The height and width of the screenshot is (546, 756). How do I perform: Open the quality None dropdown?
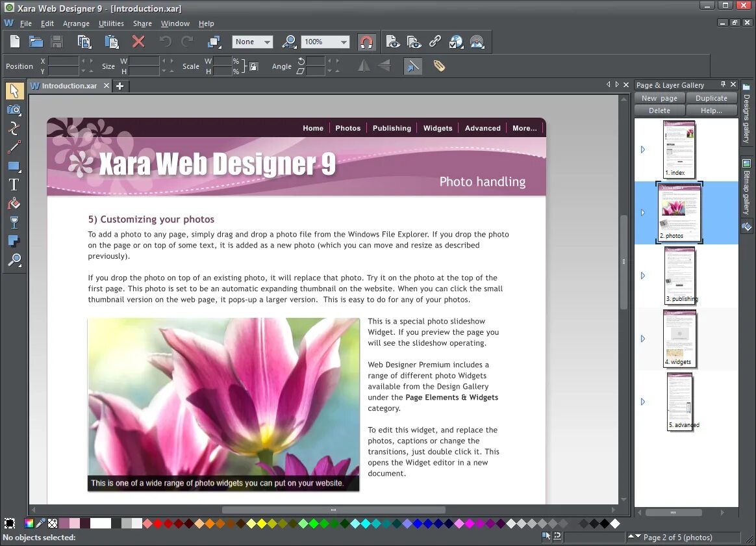coord(252,42)
